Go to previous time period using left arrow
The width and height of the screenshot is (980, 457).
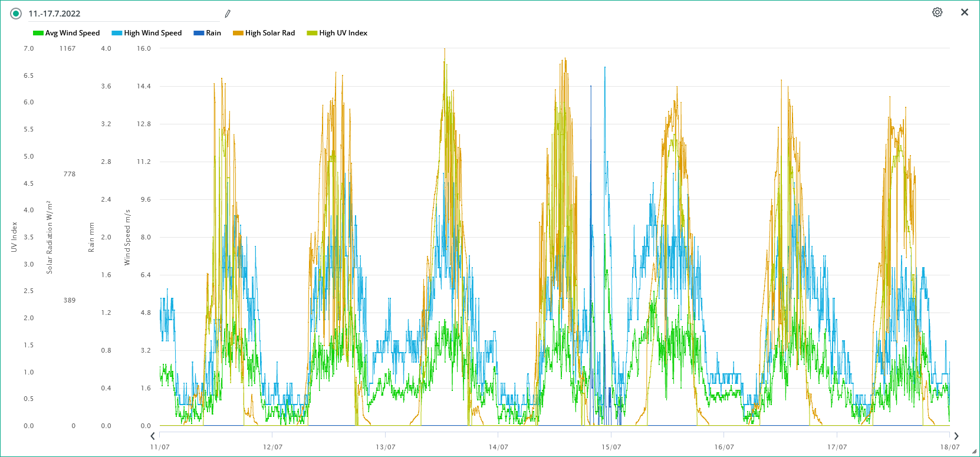click(x=153, y=436)
